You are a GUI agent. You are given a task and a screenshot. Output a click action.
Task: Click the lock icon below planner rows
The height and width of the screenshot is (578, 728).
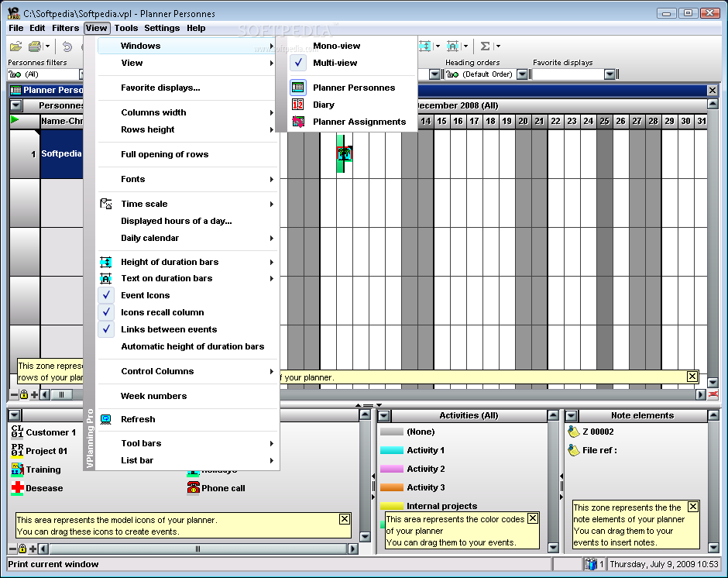(x=24, y=394)
